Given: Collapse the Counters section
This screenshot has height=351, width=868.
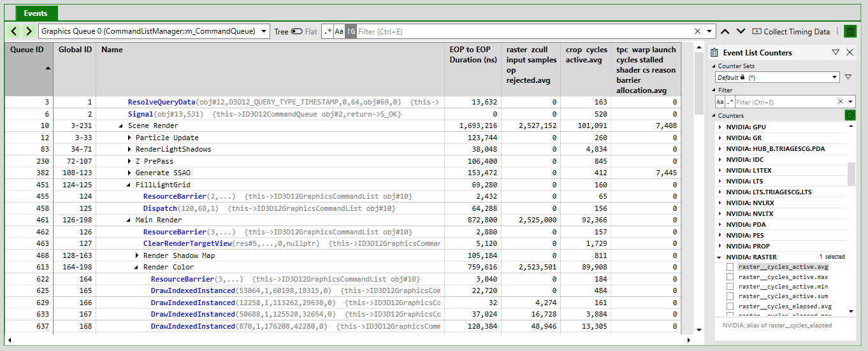Looking at the screenshot, I should tap(714, 116).
